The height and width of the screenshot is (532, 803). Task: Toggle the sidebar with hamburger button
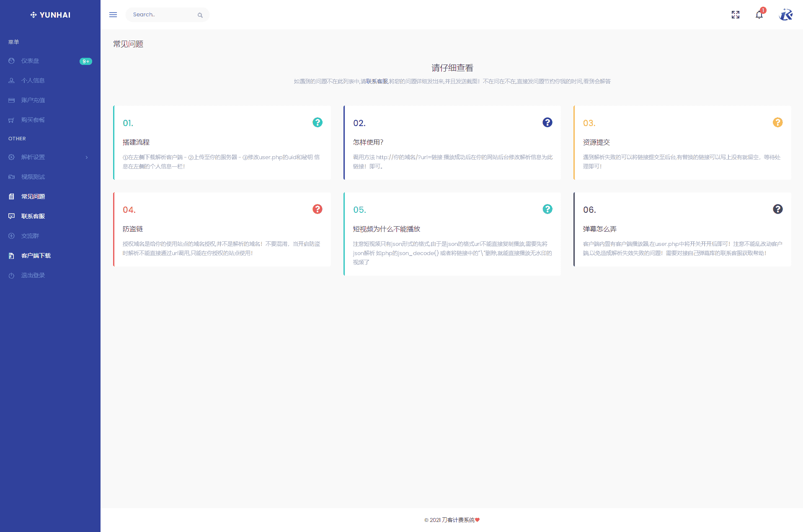(113, 15)
